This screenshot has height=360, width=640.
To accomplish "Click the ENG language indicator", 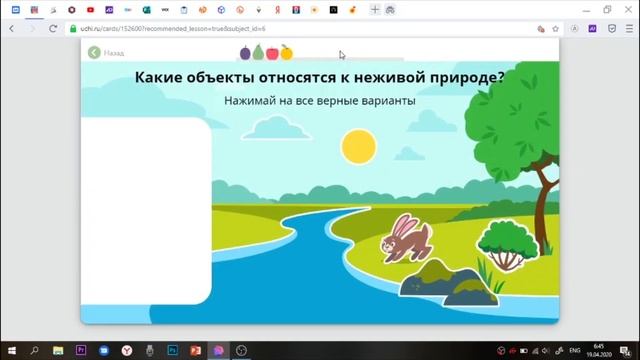I will click(x=575, y=351).
